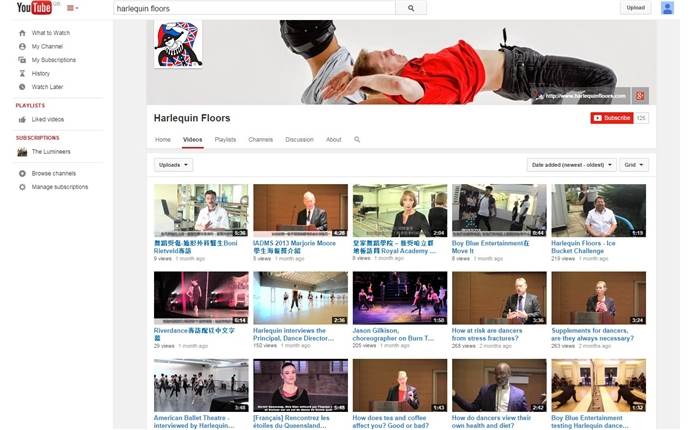Click the subscriber count 125
The width and height of the screenshot is (692, 430).
click(641, 118)
